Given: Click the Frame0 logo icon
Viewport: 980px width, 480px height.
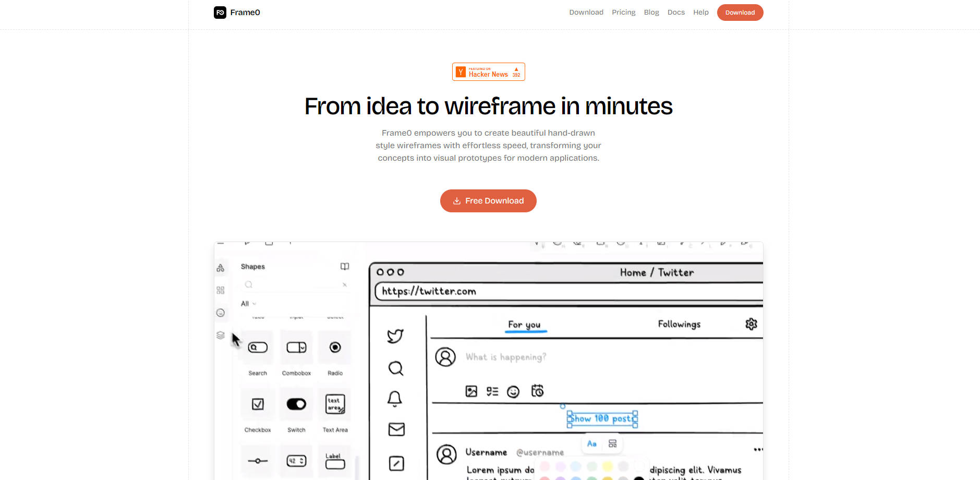Looking at the screenshot, I should click(x=220, y=13).
